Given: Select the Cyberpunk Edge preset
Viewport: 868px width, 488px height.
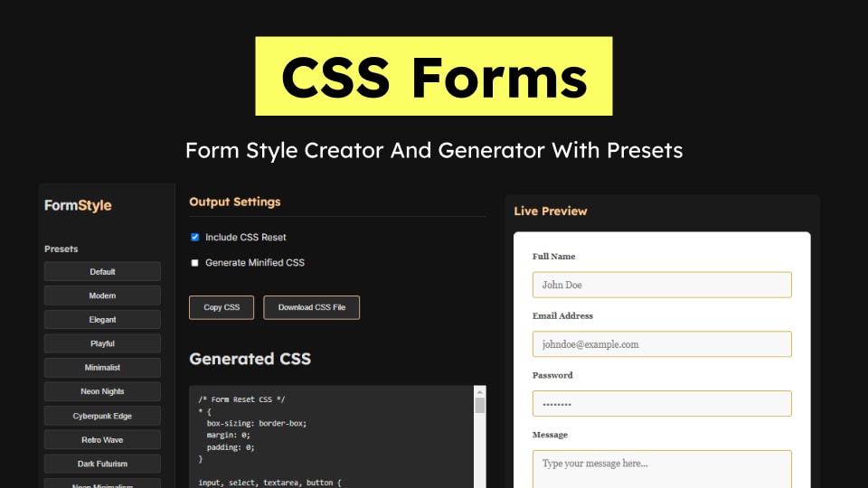Looking at the screenshot, I should 102,416.
